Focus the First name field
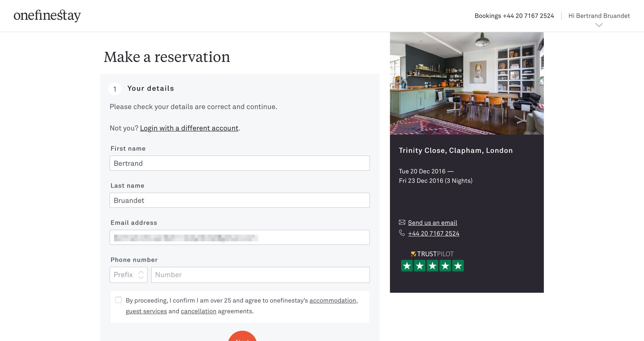 pyautogui.click(x=240, y=163)
